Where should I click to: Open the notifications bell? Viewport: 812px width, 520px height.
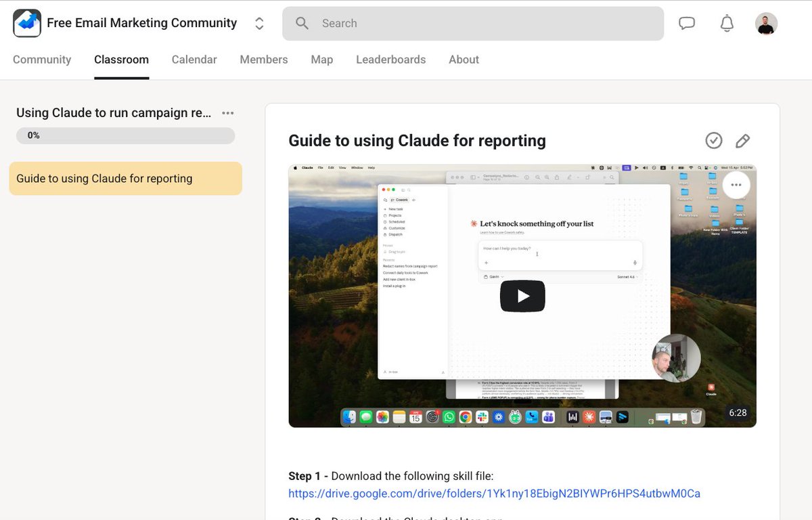tap(727, 24)
